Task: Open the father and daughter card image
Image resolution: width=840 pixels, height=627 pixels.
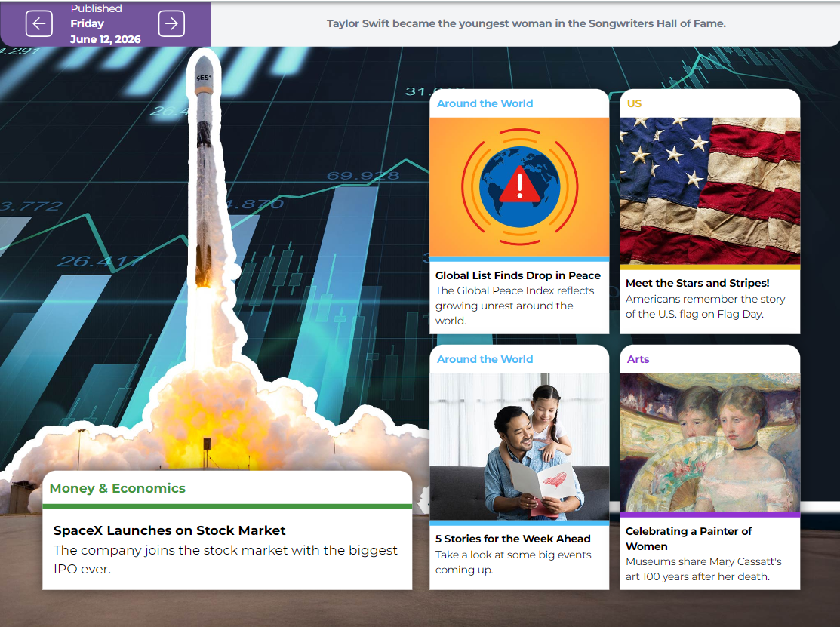Action: click(x=519, y=447)
